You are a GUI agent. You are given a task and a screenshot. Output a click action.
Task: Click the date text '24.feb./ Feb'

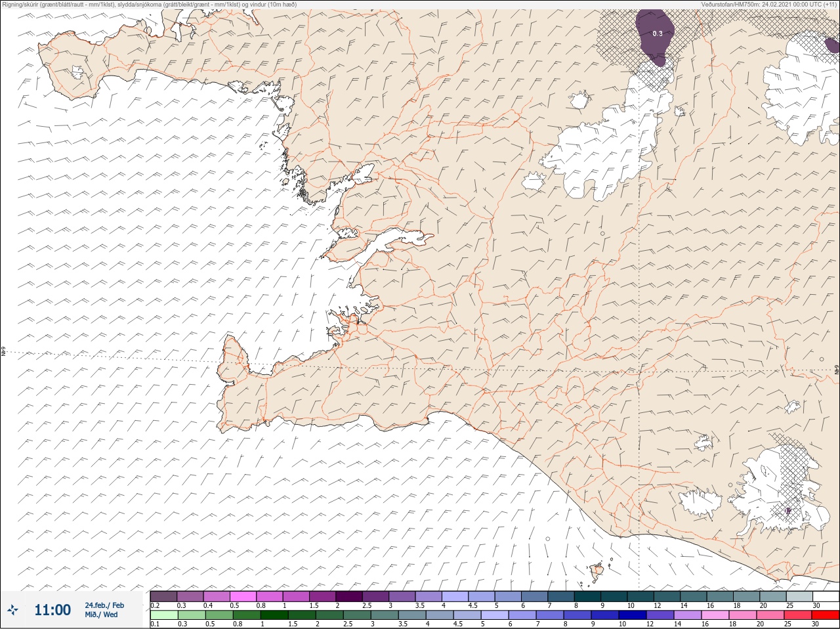104,605
